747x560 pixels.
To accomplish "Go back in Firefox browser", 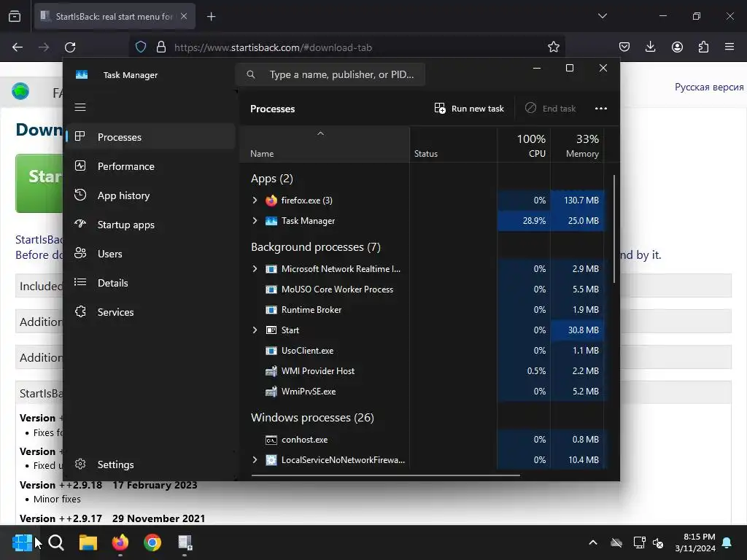I will (x=18, y=47).
